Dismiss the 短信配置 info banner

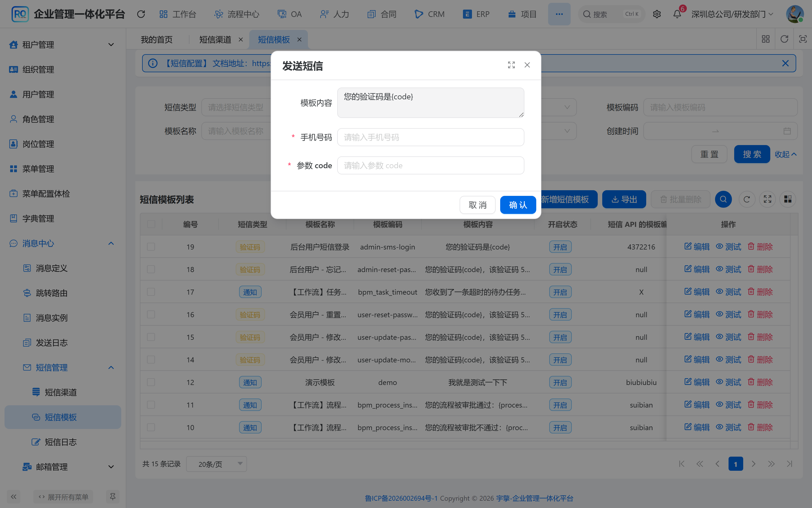(785, 63)
